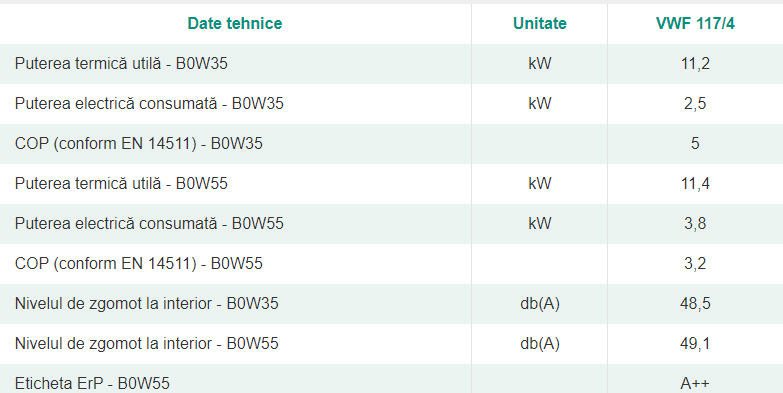
Task: Click the VWF 117/4 column header
Action: (x=695, y=23)
